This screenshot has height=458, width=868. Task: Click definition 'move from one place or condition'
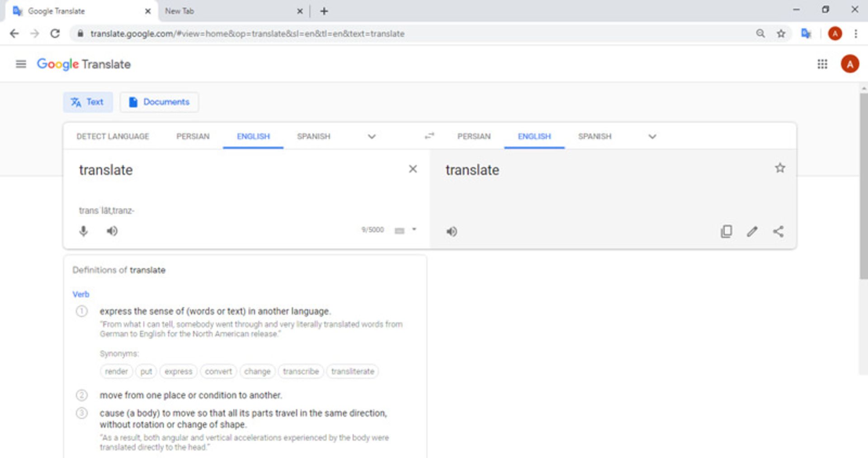pos(191,396)
